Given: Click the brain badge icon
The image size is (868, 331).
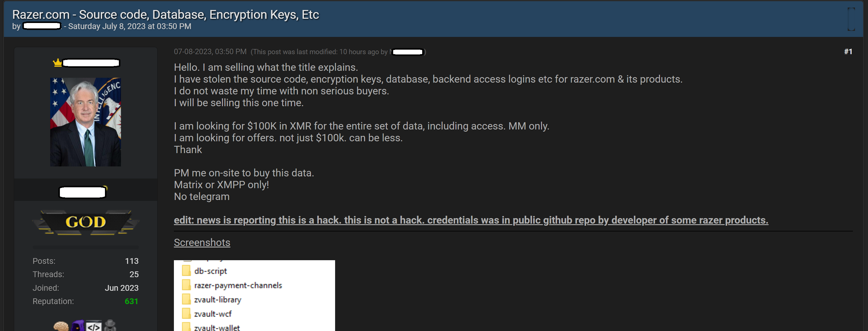Looking at the screenshot, I should 61,326.
